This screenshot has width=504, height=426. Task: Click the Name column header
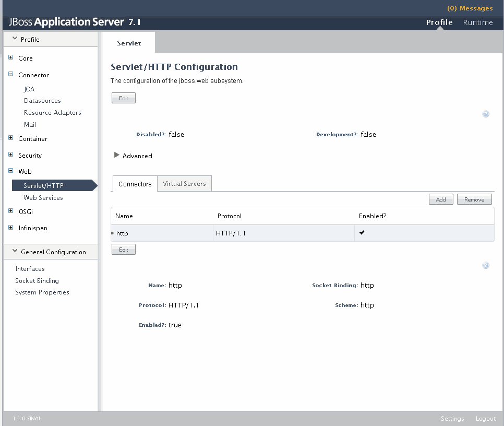pos(124,216)
